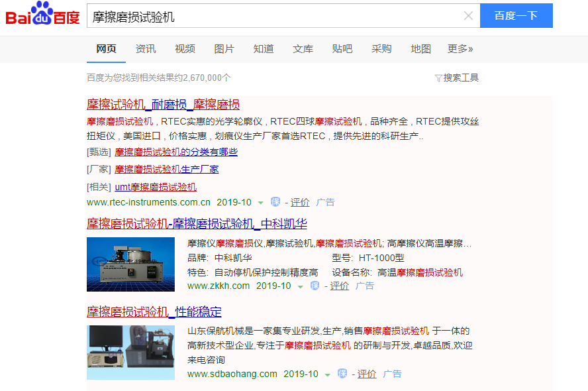Screen dimensions: 588x391
Task: Open the HT-1000 tester product thumbnail
Action: tap(130, 264)
